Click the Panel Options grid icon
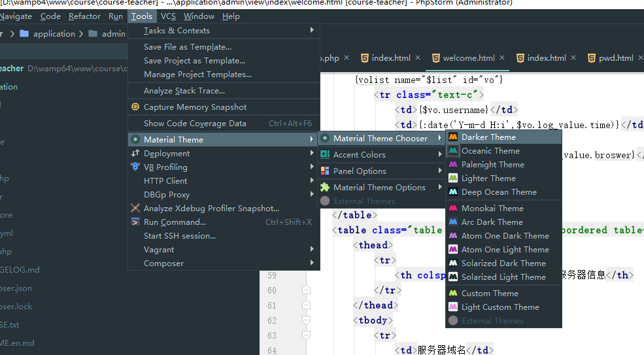Viewport: 644px width, 355px height. [325, 171]
